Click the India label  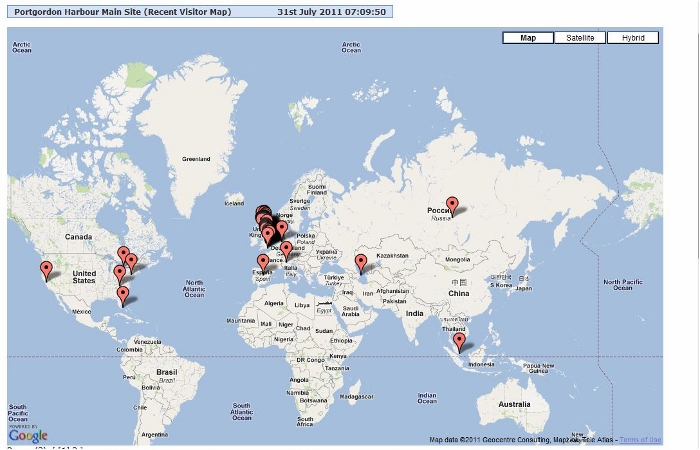[414, 314]
